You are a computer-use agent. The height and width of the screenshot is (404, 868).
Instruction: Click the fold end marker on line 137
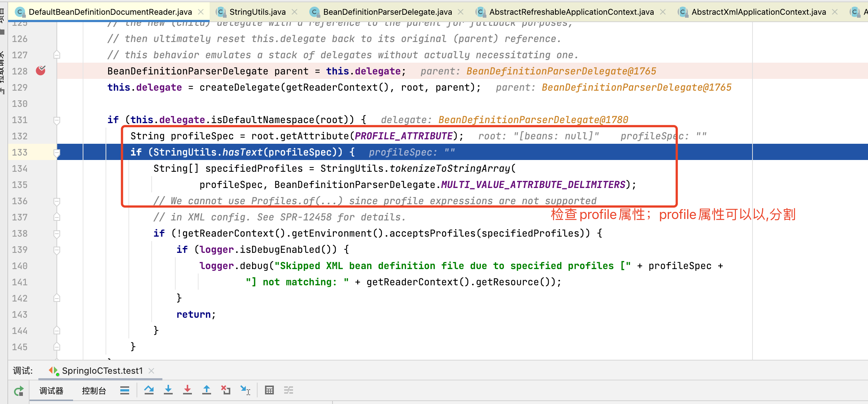point(57,217)
